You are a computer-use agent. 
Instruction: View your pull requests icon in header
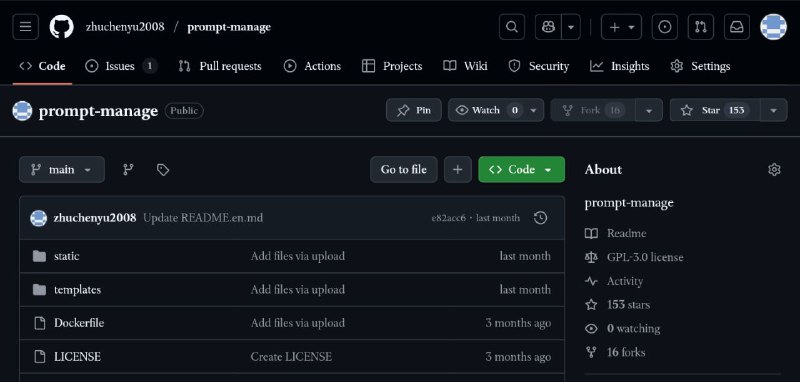[701, 27]
